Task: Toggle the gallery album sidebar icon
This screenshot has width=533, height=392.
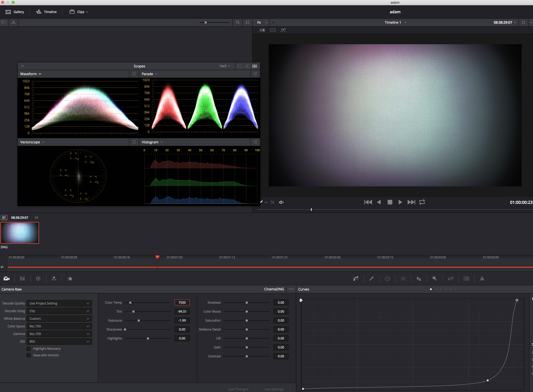Action: [4, 22]
